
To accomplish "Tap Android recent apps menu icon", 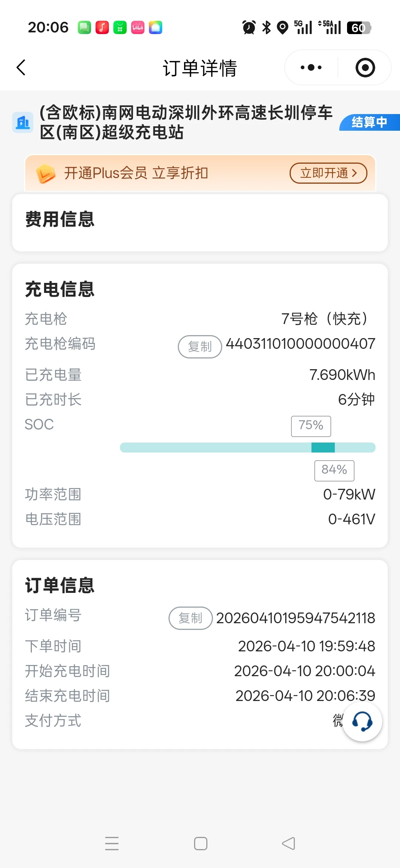I will point(112,844).
